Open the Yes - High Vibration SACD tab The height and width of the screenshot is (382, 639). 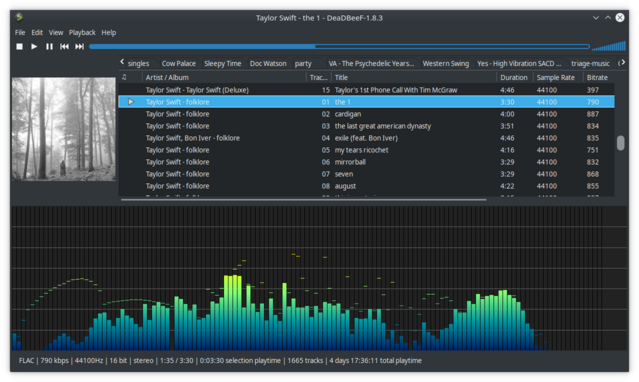(519, 64)
